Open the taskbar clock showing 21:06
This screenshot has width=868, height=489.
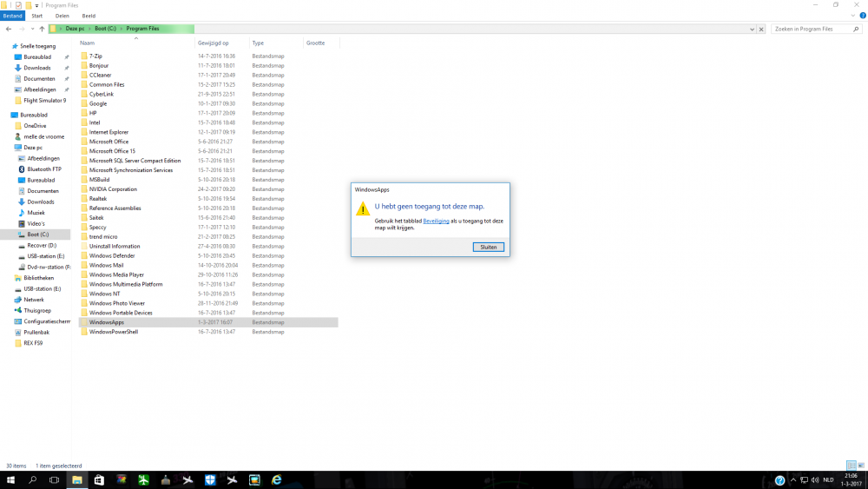tap(851, 480)
